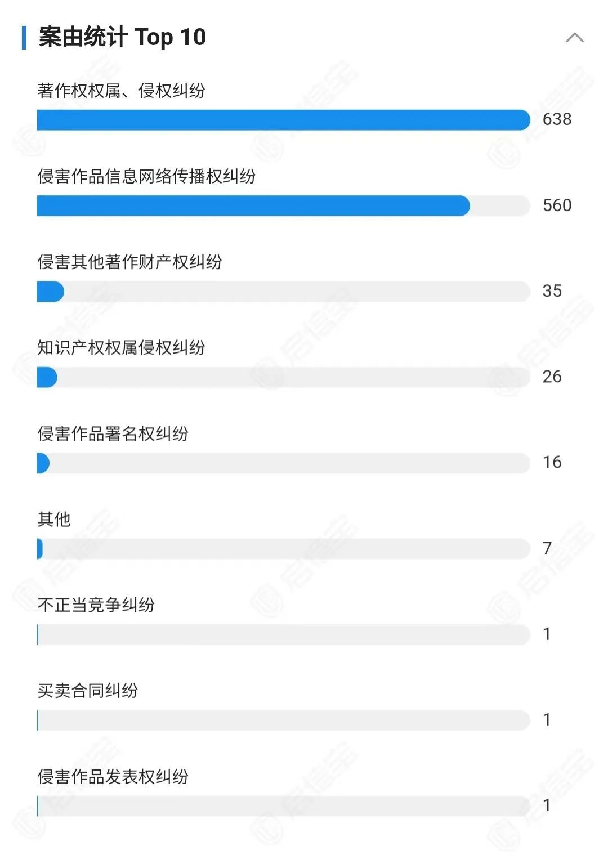Open the 侵害其他著作财产权纠纷 label

[129, 262]
